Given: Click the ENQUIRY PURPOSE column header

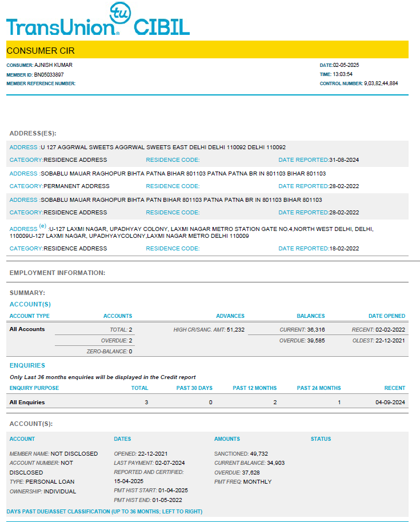Looking at the screenshot, I should [x=34, y=388].
